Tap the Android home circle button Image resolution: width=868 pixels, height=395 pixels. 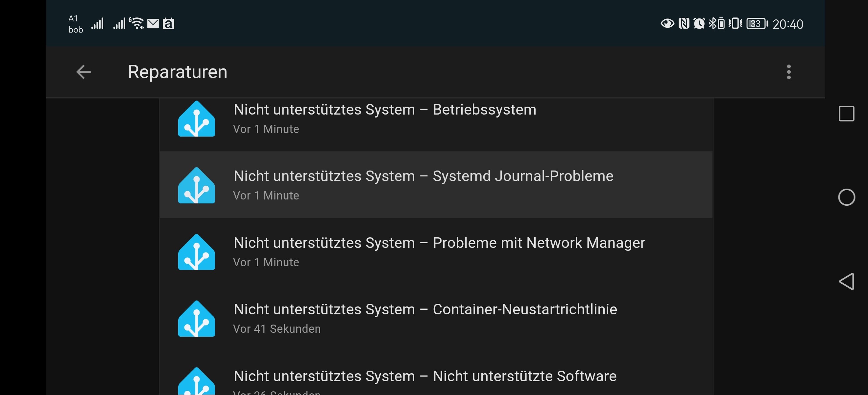point(846,197)
